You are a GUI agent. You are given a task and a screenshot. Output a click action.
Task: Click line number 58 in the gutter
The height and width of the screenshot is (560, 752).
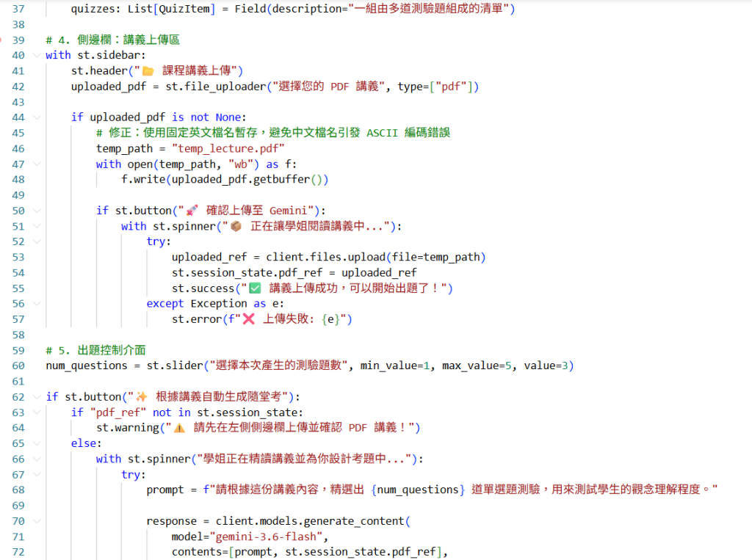(18, 335)
